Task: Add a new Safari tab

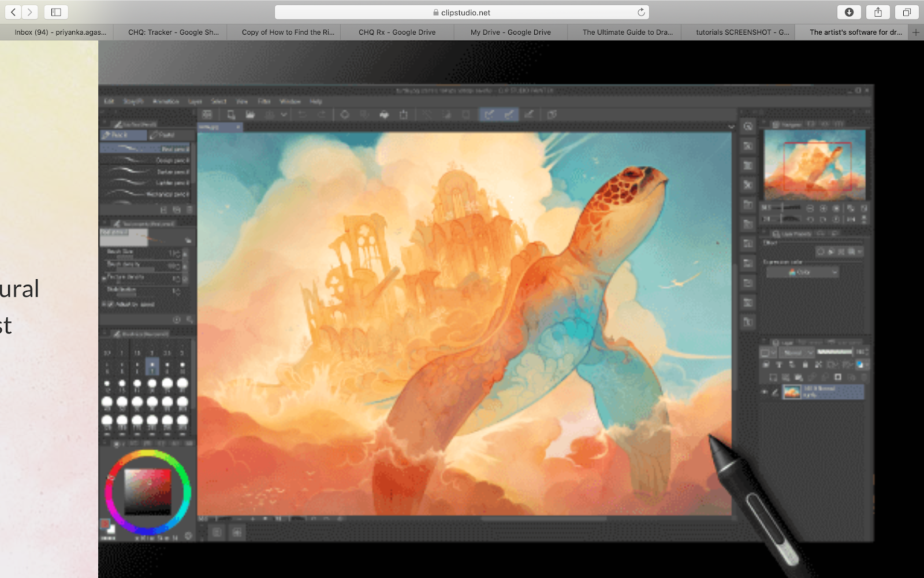Action: [x=916, y=32]
